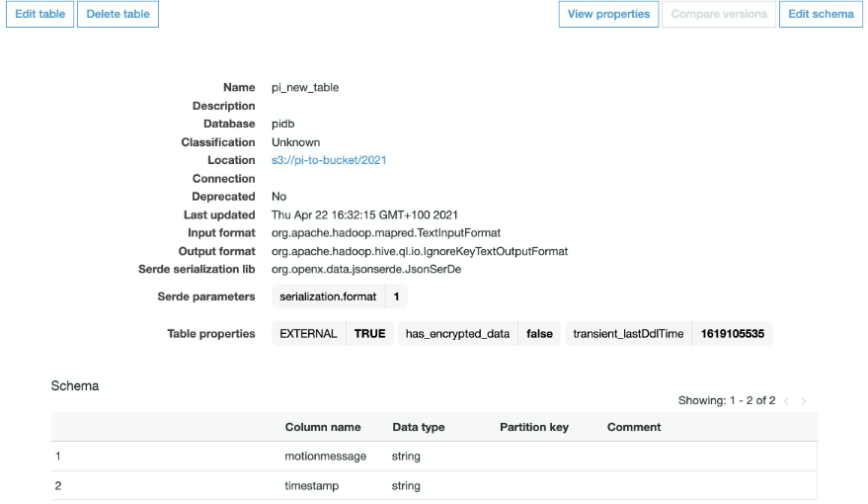Click the Compare versions button

(719, 15)
